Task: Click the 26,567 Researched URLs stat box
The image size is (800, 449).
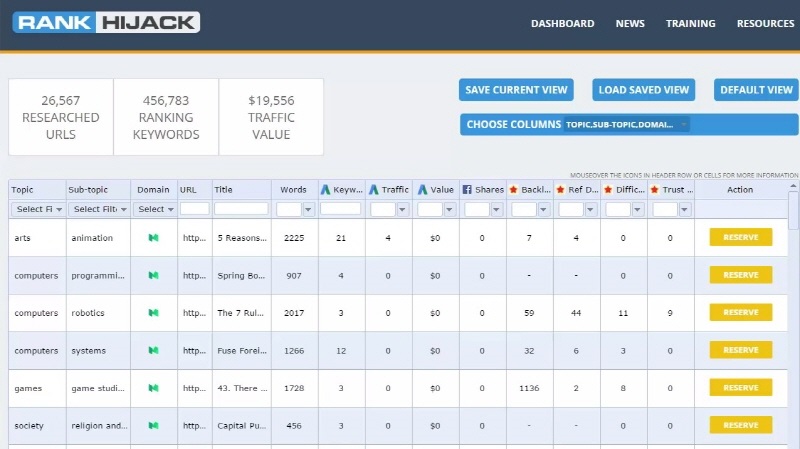Action: click(x=61, y=117)
